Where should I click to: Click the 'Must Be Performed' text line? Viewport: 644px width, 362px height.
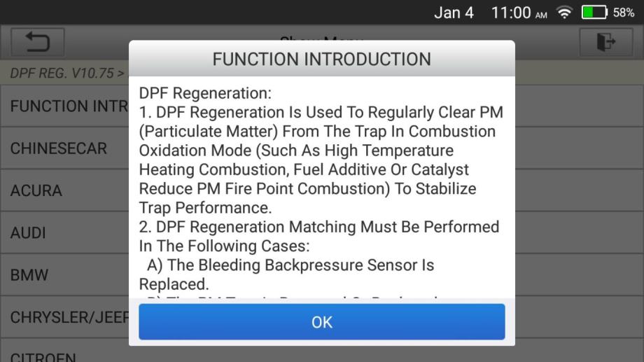[x=319, y=228]
